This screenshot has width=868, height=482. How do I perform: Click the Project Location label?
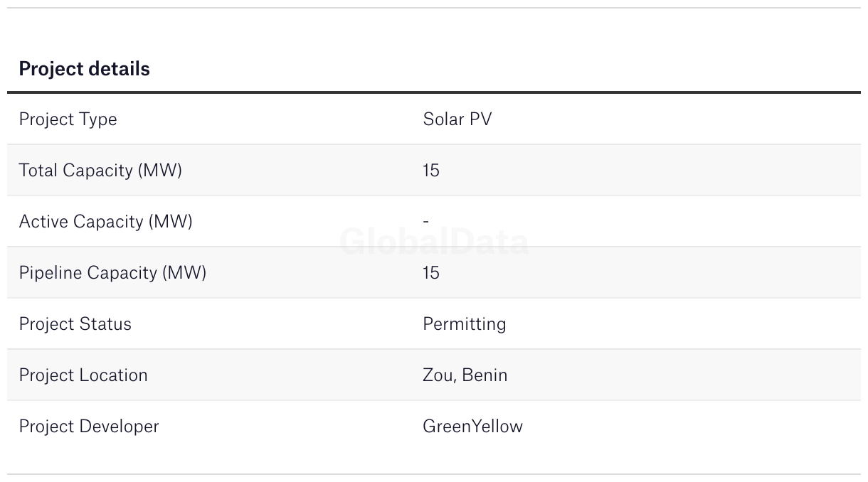(x=83, y=375)
